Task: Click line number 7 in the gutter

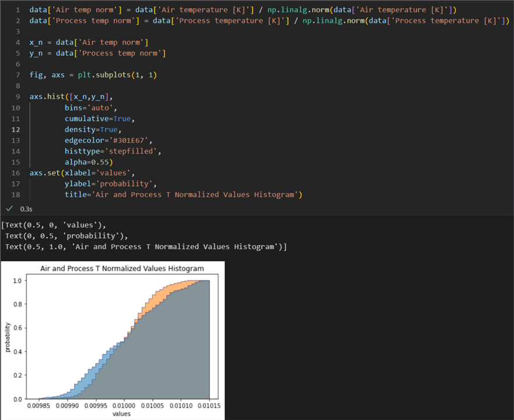Action: 18,75
